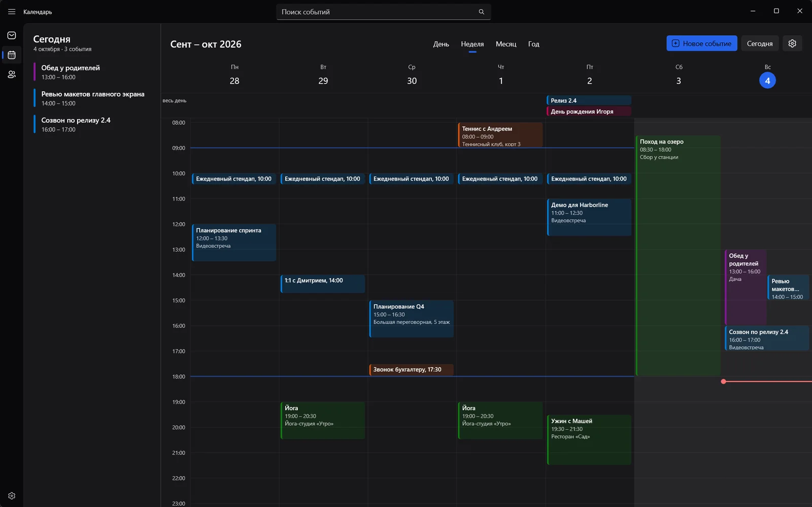Open Sunday's Ревью макетов grid event
This screenshot has height=507, width=812.
(788, 288)
